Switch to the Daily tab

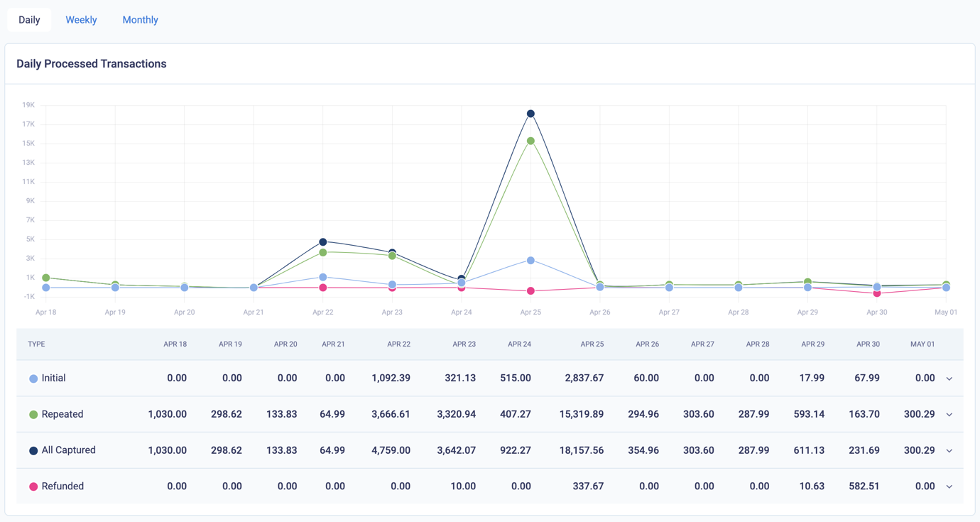pyautogui.click(x=29, y=20)
